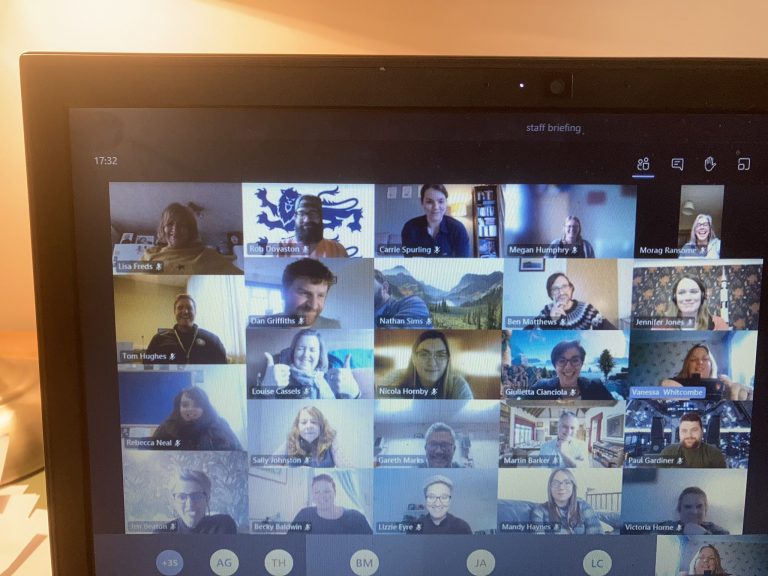Select the TH participant avatar
768x576 pixels.
coord(279,563)
